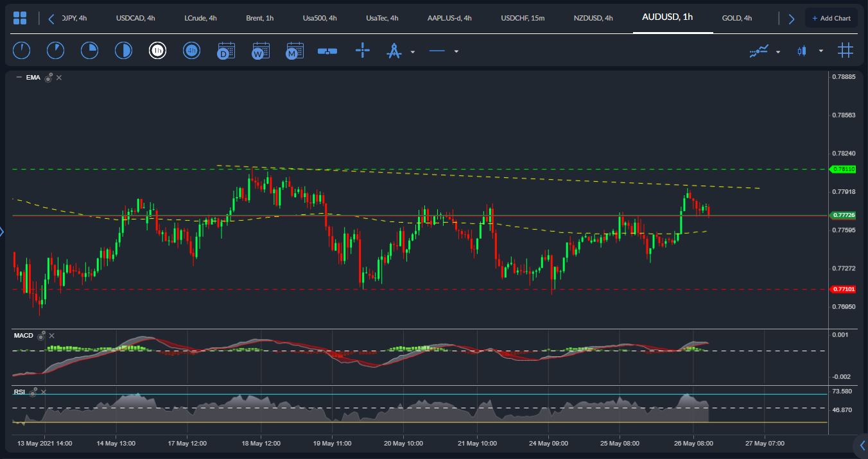Click the 18 May 12:00 time label
This screenshot has width=868, height=459.
point(261,444)
